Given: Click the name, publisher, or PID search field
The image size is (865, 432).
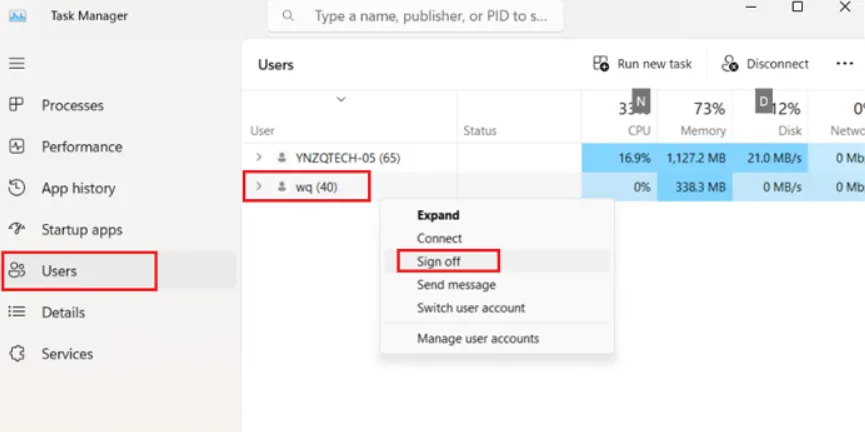Looking at the screenshot, I should 416,16.
